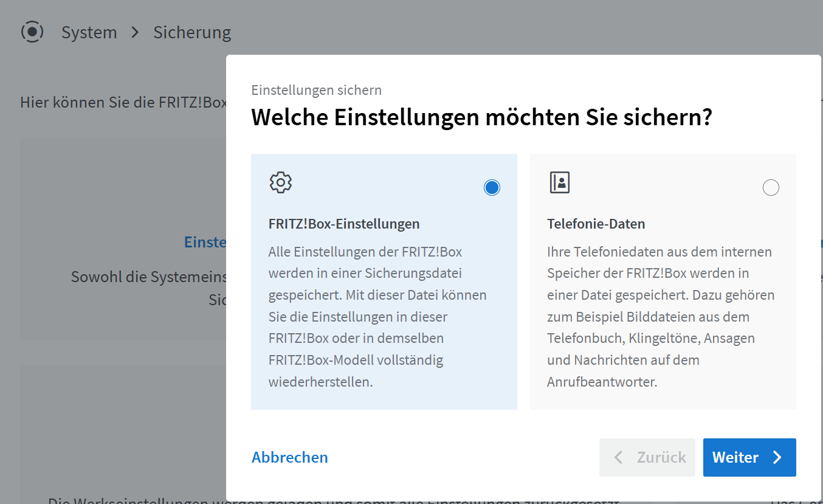
Task: Click the Telefonie-Daten card title
Action: 596,224
